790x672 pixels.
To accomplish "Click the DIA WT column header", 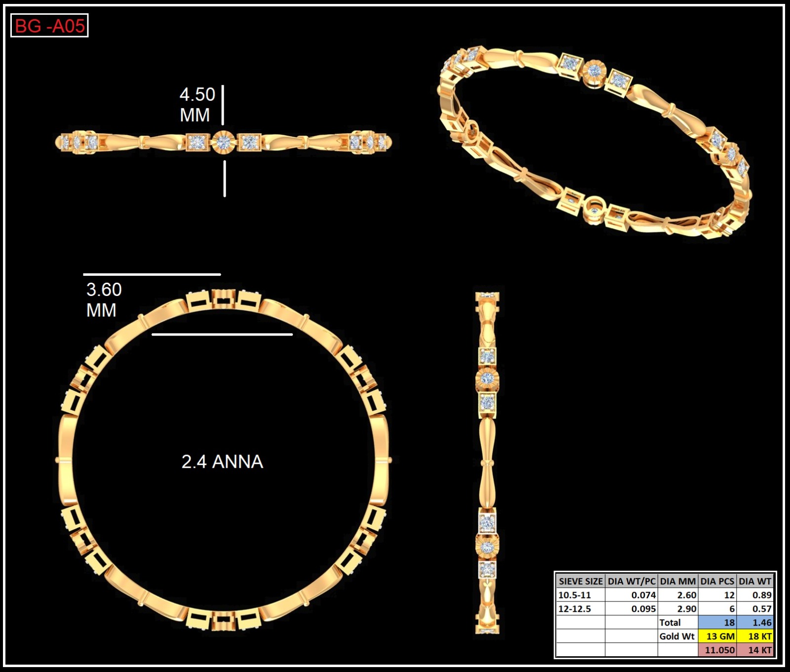I will [755, 581].
